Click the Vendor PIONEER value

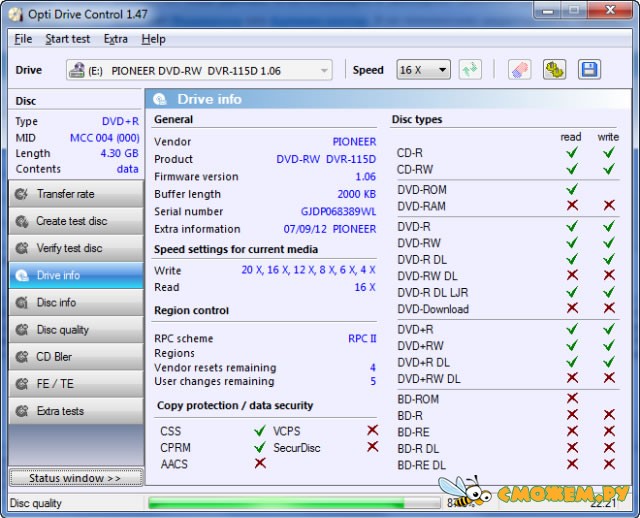tap(354, 142)
